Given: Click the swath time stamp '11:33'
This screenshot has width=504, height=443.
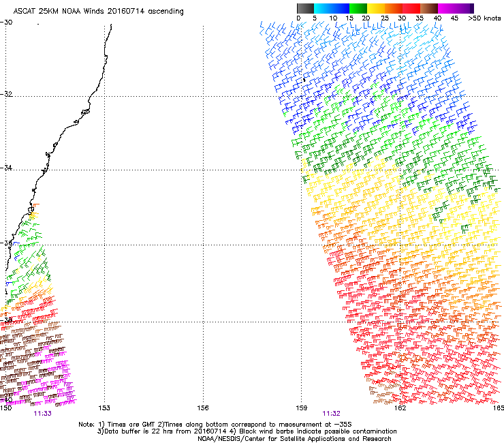Looking at the screenshot, I should (42, 414).
